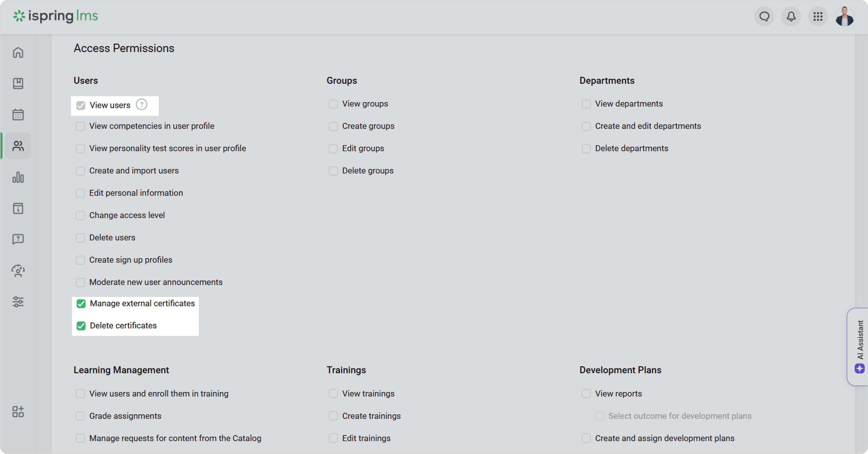
Task: Uncheck Delete certificates checkbox
Action: tap(81, 326)
